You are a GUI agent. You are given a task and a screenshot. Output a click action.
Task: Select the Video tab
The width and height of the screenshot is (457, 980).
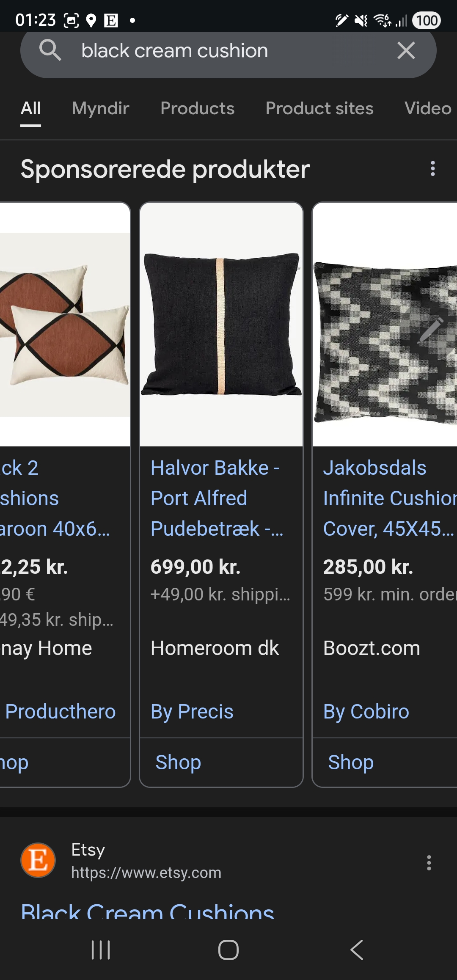[428, 108]
